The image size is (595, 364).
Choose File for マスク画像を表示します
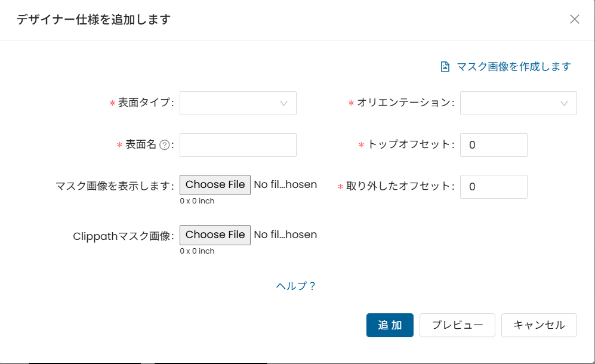coord(215,185)
